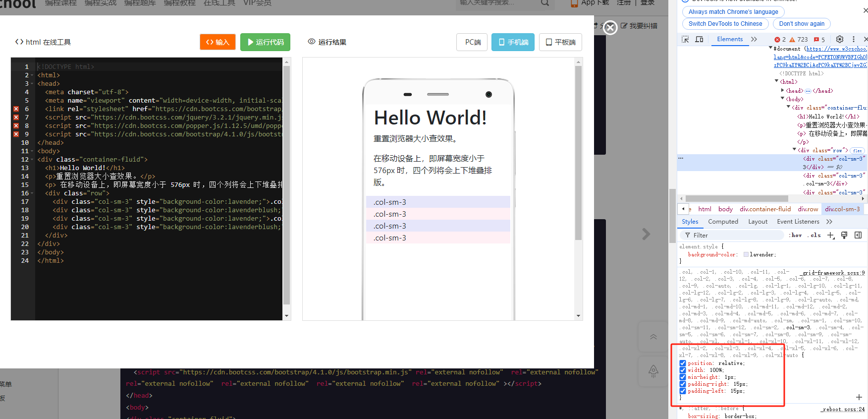Collapse the html node in DOM tree
The height and width of the screenshot is (419, 868).
pyautogui.click(x=776, y=81)
